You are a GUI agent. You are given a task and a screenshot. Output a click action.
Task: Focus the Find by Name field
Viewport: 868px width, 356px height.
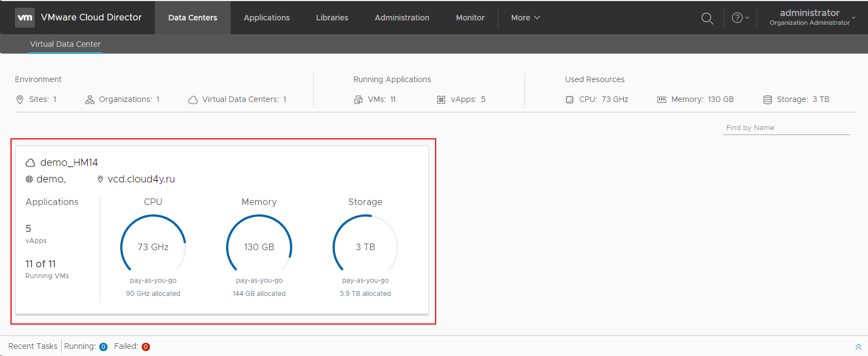pyautogui.click(x=786, y=128)
